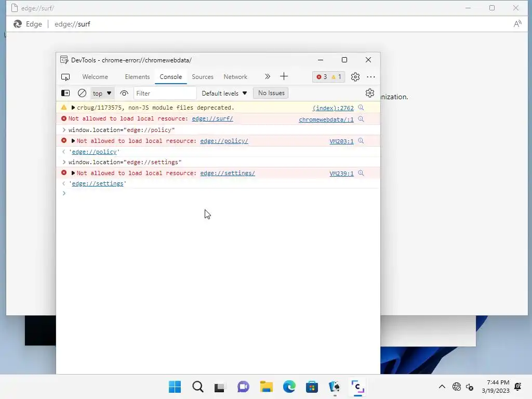Open Microsoft Store from taskbar
Image resolution: width=532 pixels, height=399 pixels.
pos(312,387)
